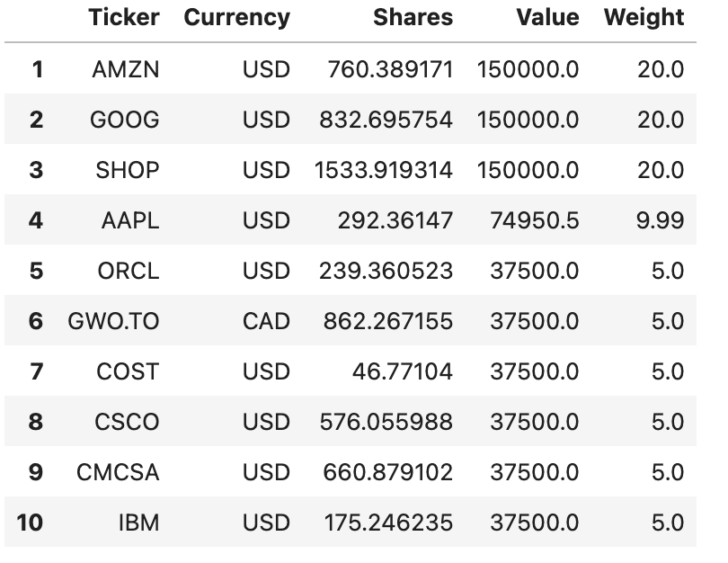Select the AMZN ticker cell
The image size is (728, 563).
coord(125,69)
